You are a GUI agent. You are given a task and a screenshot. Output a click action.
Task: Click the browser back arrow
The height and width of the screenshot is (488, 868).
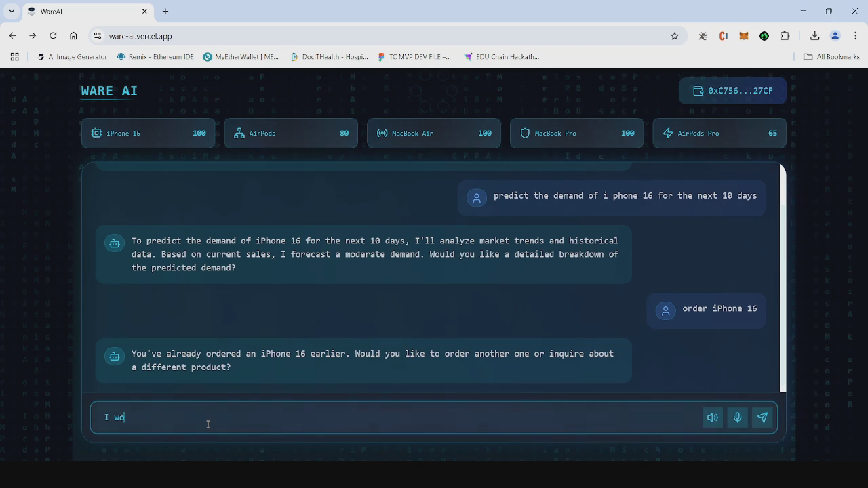[13, 36]
